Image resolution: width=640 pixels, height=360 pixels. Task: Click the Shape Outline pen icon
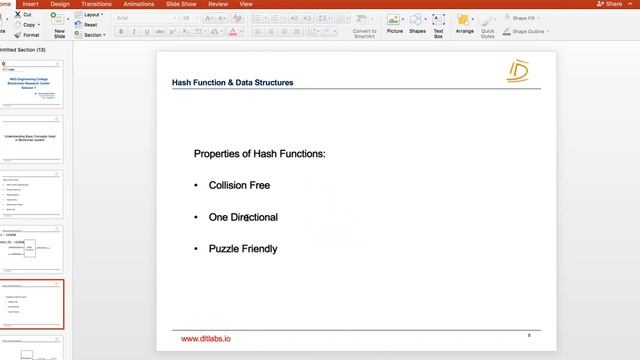click(507, 31)
